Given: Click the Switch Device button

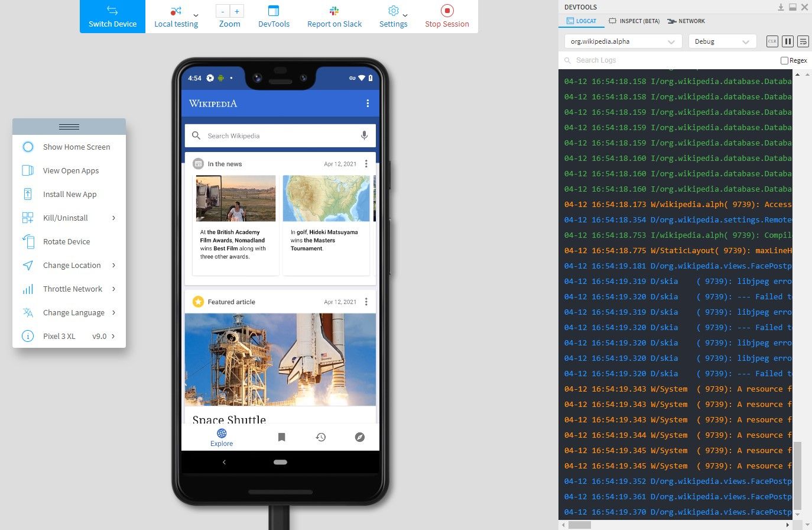Looking at the screenshot, I should (x=112, y=17).
